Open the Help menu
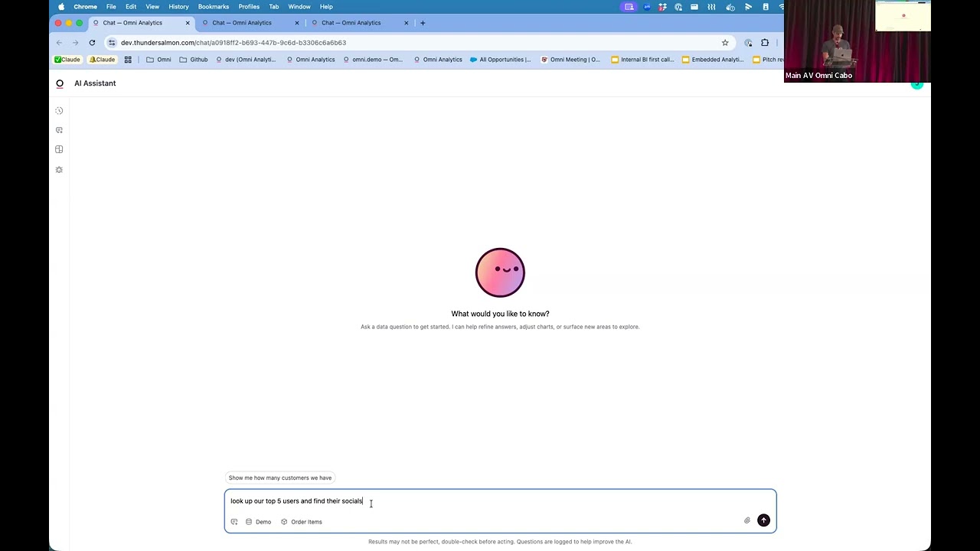 326,7
